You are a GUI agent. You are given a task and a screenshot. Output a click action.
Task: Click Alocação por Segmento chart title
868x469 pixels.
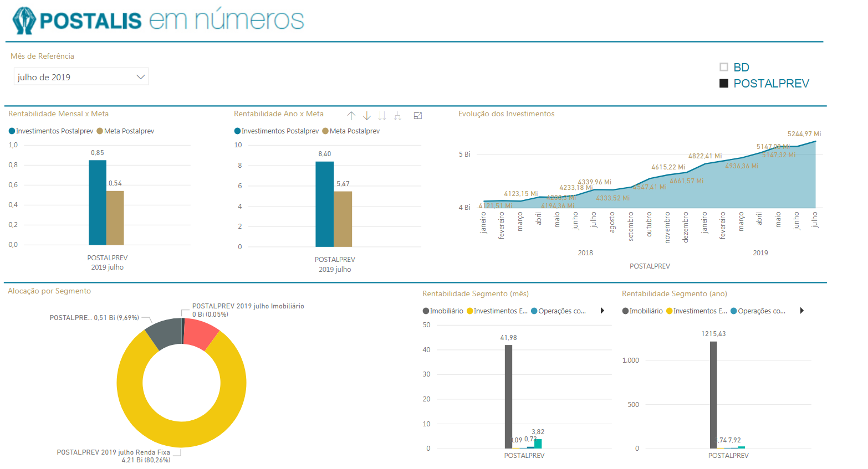49,291
